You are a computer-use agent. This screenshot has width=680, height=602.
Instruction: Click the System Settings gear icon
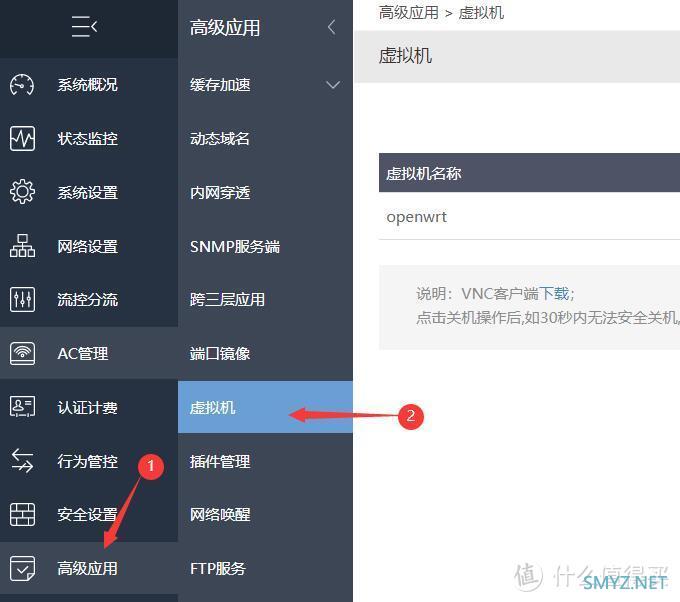22,192
